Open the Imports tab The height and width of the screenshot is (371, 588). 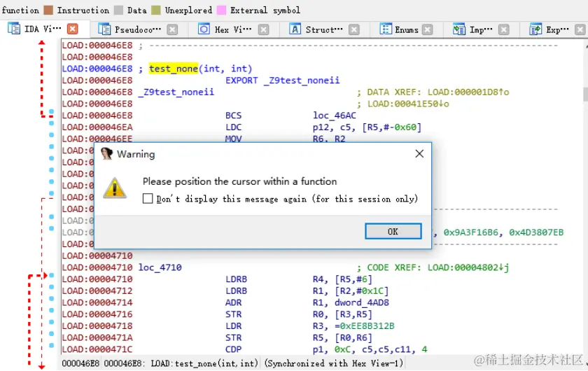[482, 29]
